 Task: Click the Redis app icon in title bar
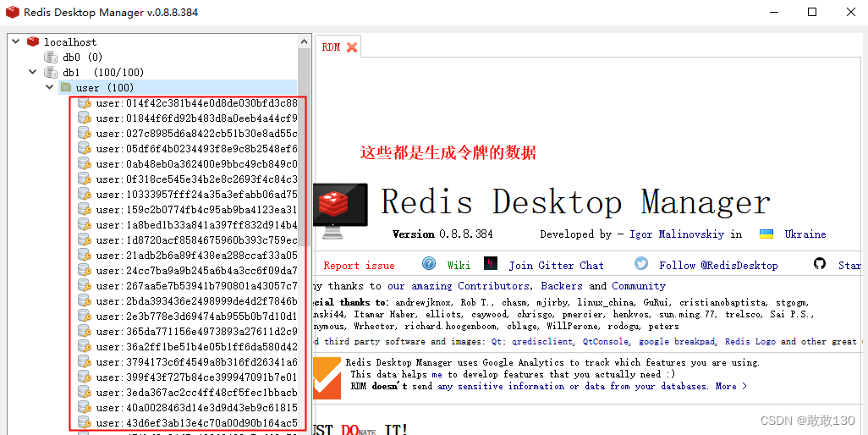[x=12, y=12]
